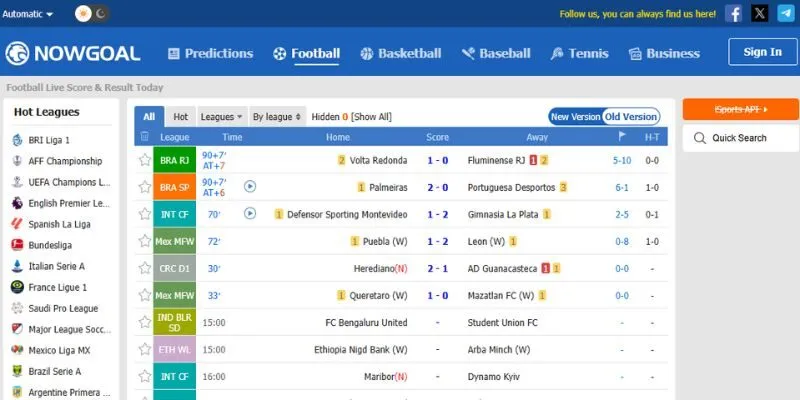
Task: Go to the Basketball menu
Action: click(400, 53)
